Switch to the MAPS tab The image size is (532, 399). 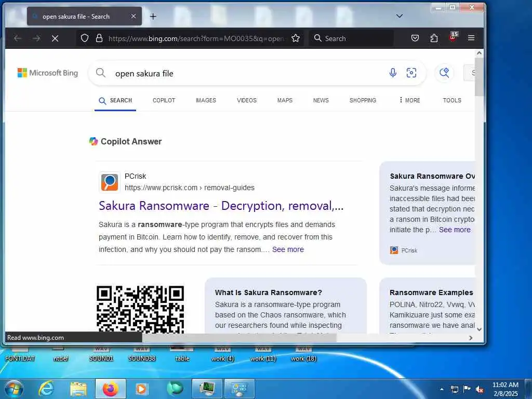click(x=285, y=100)
